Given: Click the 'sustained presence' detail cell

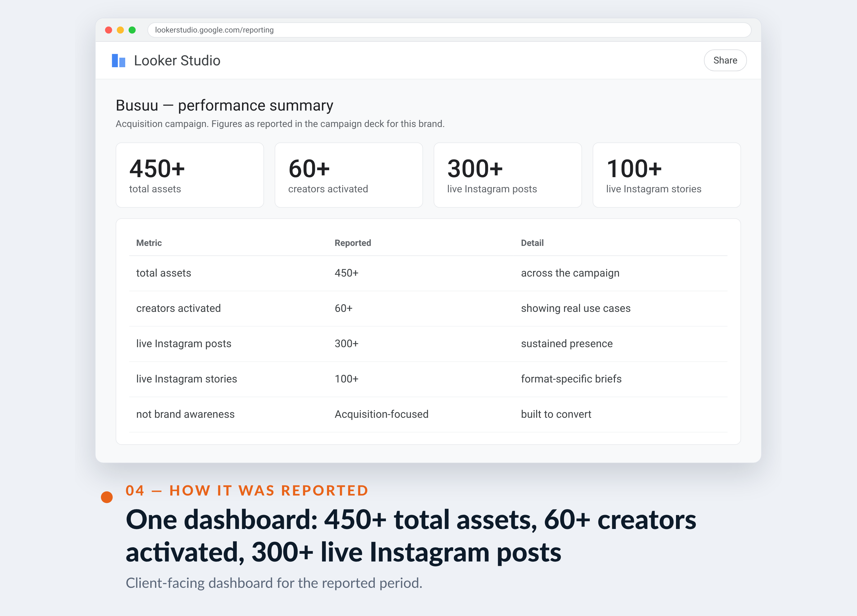Looking at the screenshot, I should pos(566,344).
